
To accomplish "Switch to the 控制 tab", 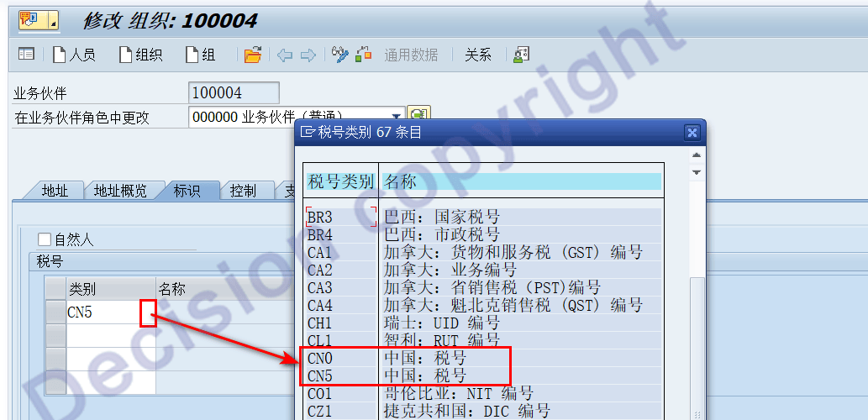I will tap(243, 191).
